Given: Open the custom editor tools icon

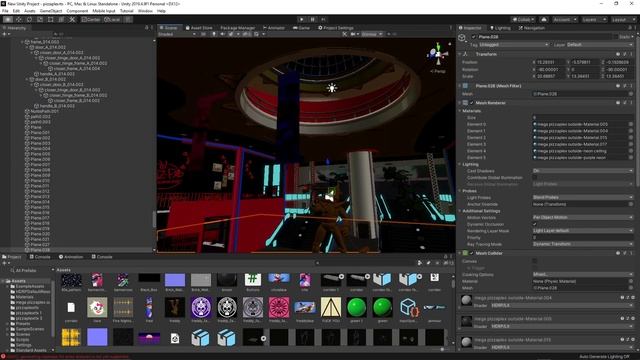Looking at the screenshot, I should tap(72, 19).
